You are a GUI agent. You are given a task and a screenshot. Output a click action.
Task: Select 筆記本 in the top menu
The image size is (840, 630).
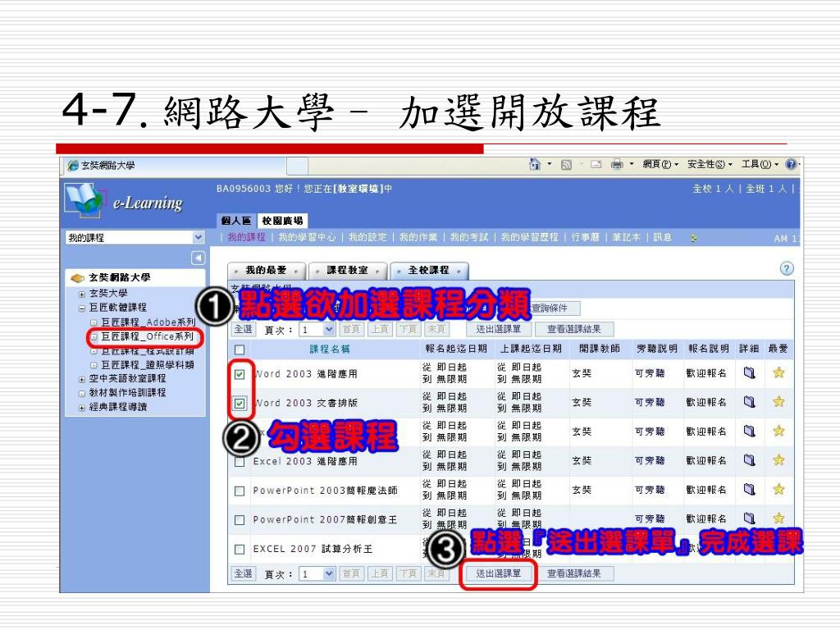626,237
